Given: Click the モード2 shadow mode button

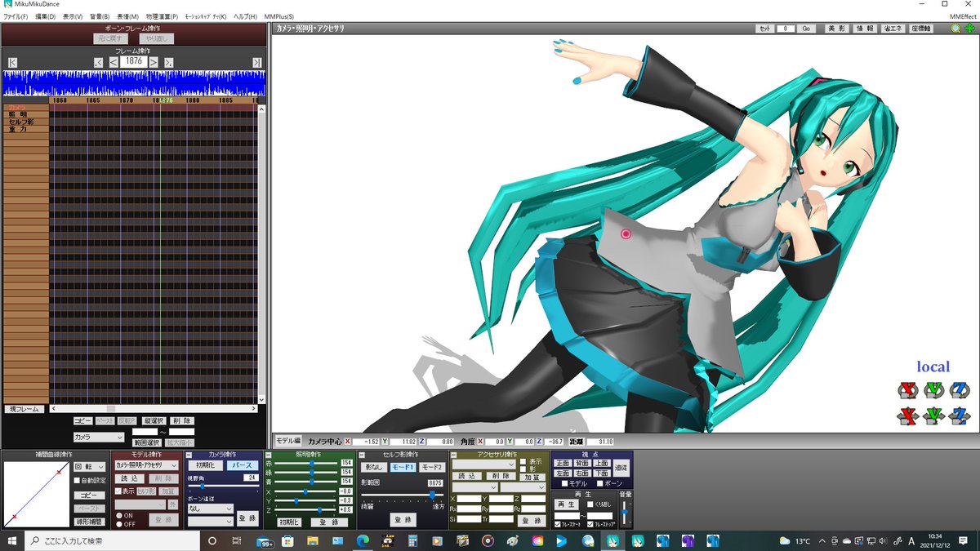Looking at the screenshot, I should (432, 467).
